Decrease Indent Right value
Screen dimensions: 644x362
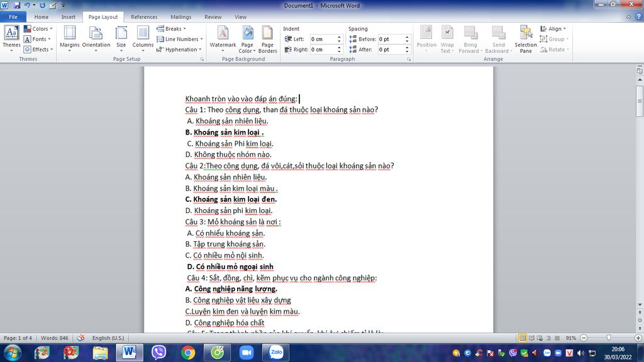point(339,52)
